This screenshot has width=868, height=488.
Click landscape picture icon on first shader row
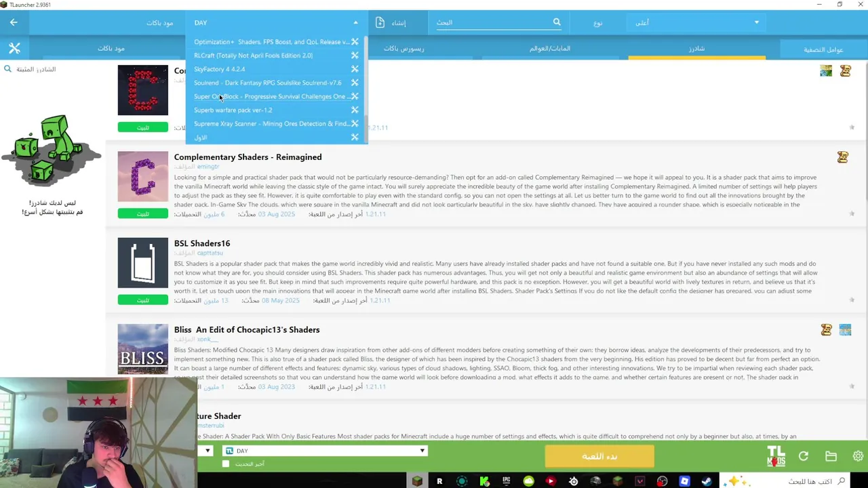click(826, 70)
